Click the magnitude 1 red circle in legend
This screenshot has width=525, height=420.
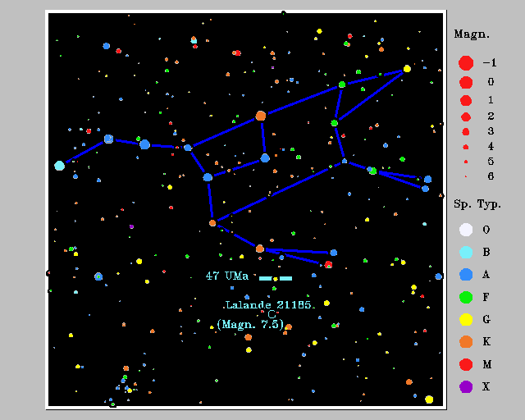coord(466,100)
